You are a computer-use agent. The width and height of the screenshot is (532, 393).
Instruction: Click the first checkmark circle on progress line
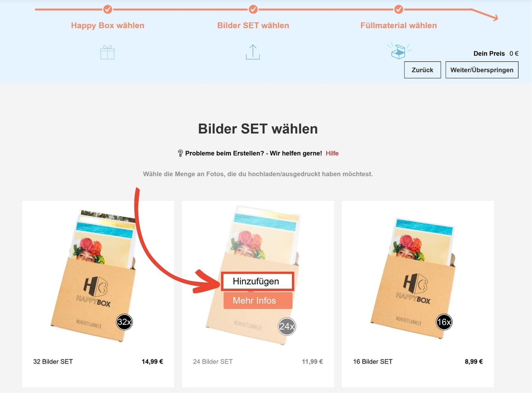107,9
